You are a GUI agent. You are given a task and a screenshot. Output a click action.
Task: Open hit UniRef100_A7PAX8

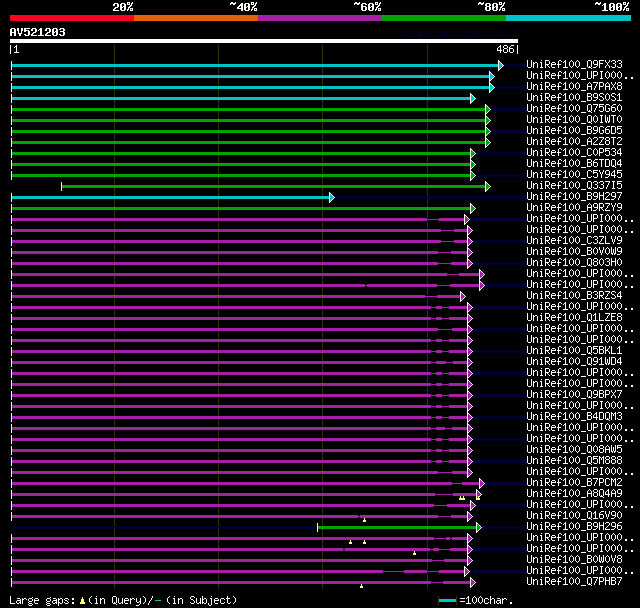[574, 87]
